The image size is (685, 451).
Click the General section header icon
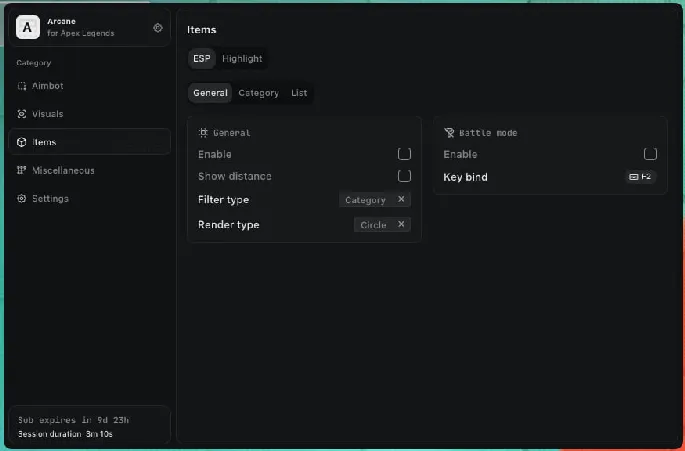click(x=203, y=132)
